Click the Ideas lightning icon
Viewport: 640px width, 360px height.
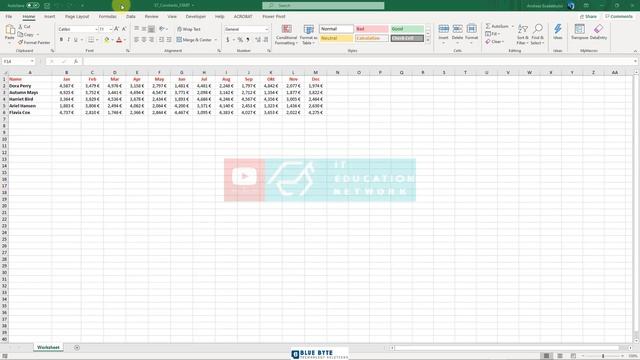(558, 29)
